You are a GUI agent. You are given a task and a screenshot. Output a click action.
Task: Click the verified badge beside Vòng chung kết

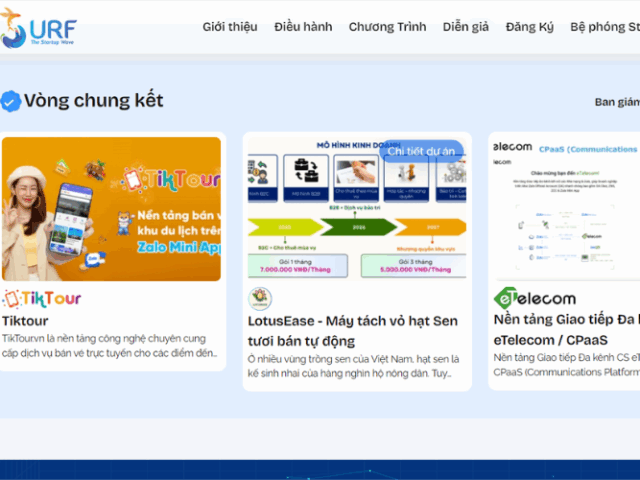[11, 101]
